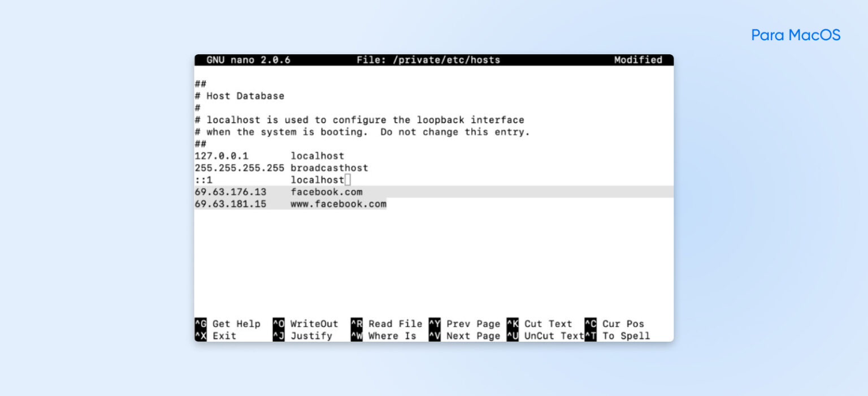Click the ^W Where Is key icon

click(x=355, y=335)
